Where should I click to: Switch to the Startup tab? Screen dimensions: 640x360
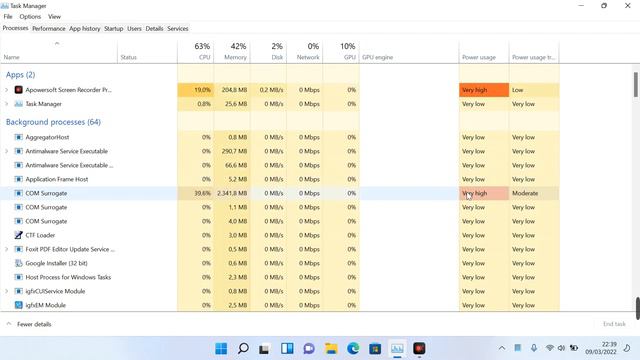[x=113, y=29]
